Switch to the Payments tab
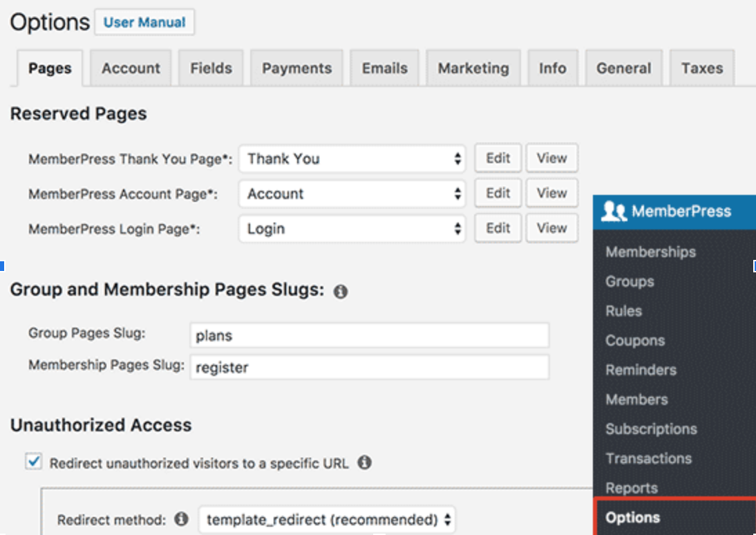The width and height of the screenshot is (756, 535). click(296, 68)
